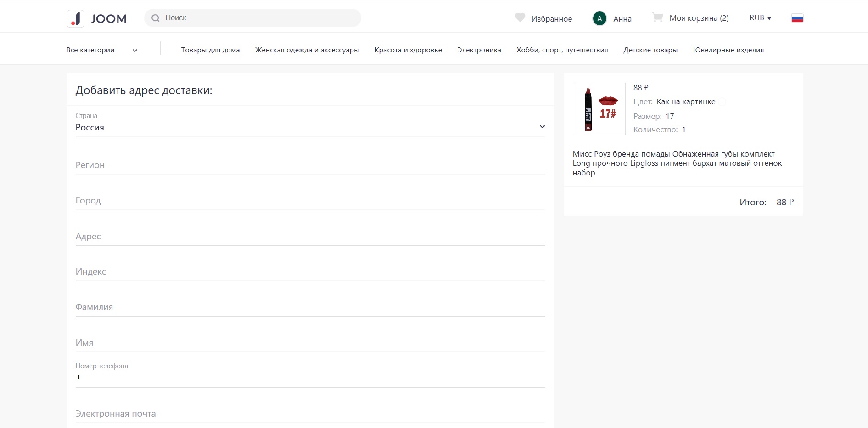Image resolution: width=868 pixels, height=428 pixels.
Task: Open 'Товары для дома' category
Action: click(210, 50)
